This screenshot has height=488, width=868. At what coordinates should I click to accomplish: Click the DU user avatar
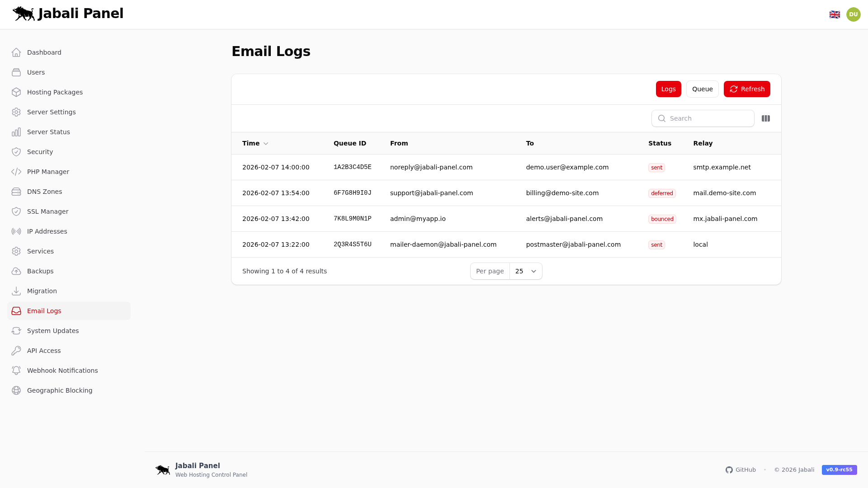click(x=853, y=14)
